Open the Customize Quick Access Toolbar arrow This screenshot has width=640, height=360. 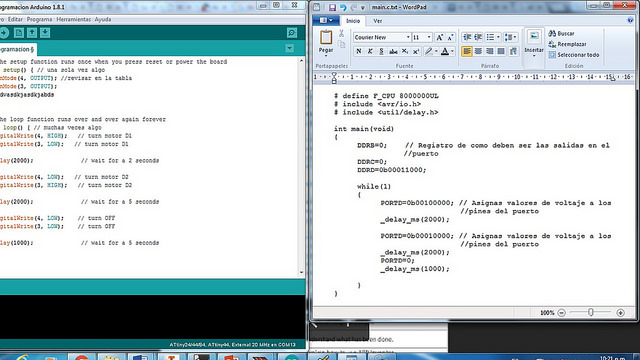click(362, 8)
